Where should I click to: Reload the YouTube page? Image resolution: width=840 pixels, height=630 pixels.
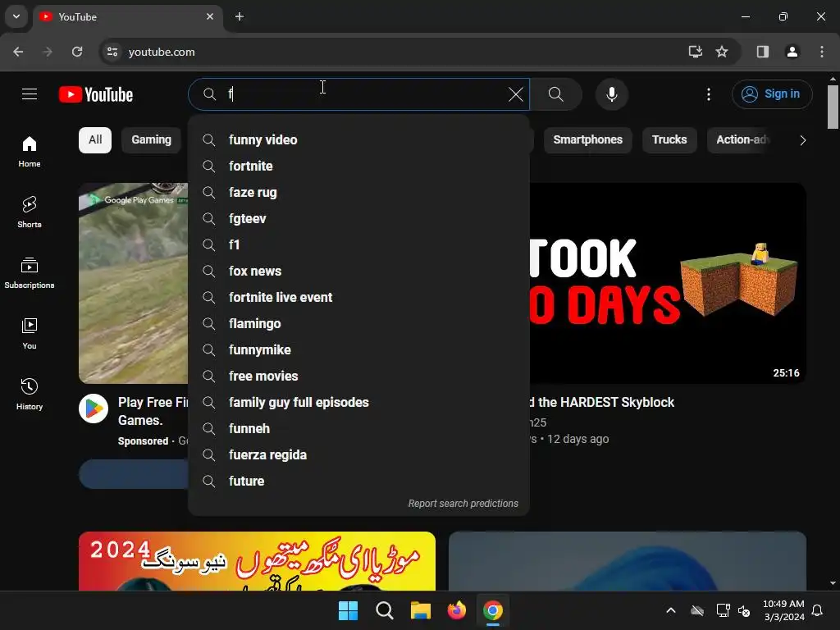pyautogui.click(x=77, y=52)
